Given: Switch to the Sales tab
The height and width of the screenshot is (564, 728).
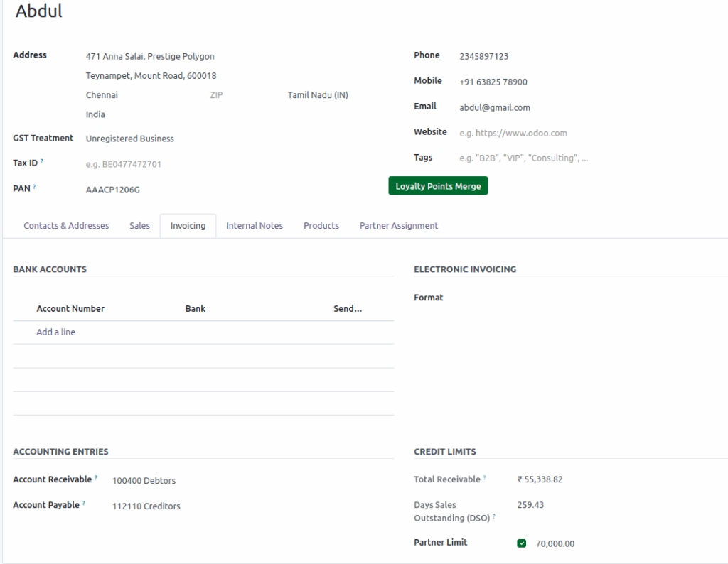Looking at the screenshot, I should (x=139, y=225).
